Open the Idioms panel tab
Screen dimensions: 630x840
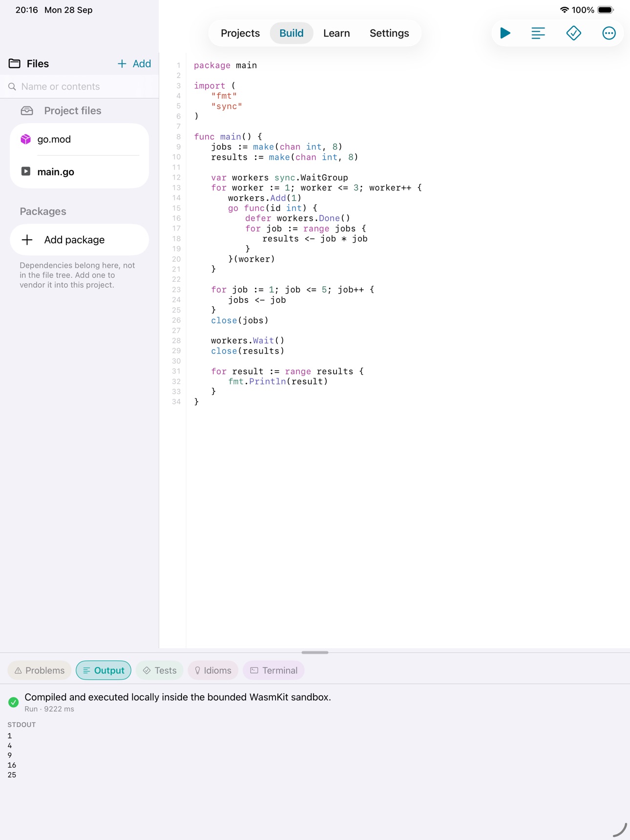click(x=213, y=671)
